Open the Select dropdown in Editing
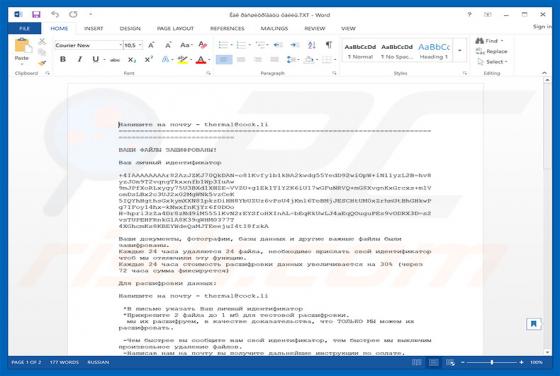Image resolution: width=560 pixels, height=376 pixels. (492, 62)
